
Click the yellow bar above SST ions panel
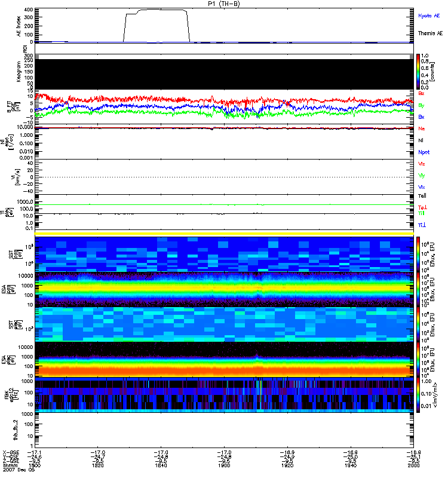click(x=224, y=234)
